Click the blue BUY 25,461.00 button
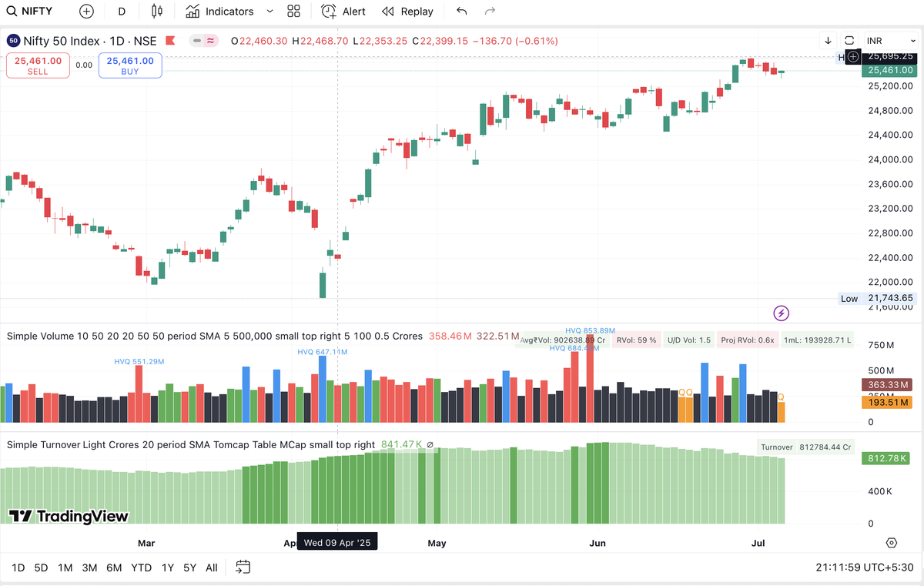924x586 pixels. tap(130, 65)
